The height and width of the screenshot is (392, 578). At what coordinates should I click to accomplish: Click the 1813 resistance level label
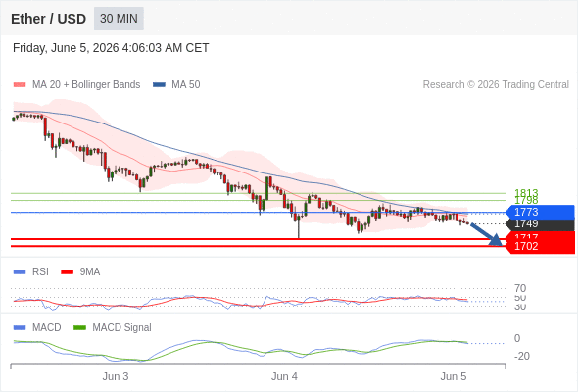[x=526, y=192]
